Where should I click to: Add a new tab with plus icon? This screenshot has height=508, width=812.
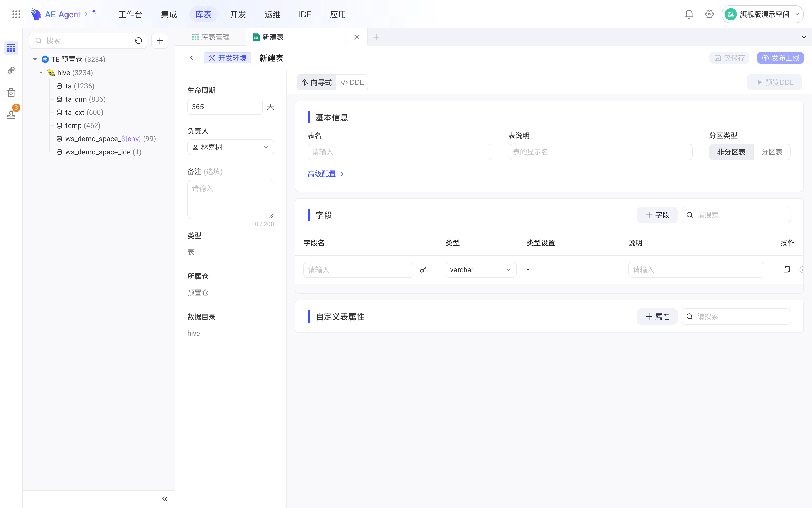(x=376, y=37)
